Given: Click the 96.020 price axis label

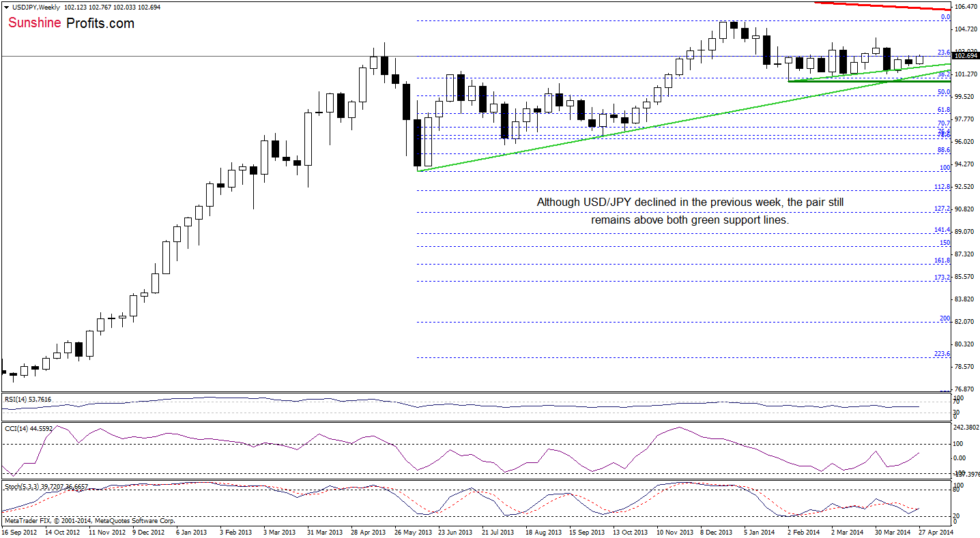Looking at the screenshot, I should pos(965,142).
